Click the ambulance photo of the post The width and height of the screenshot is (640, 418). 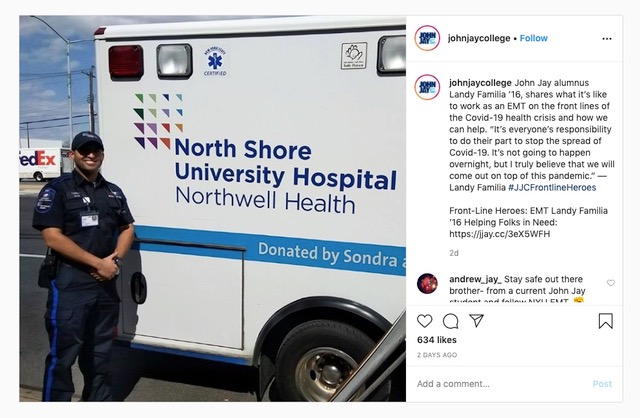click(x=213, y=209)
